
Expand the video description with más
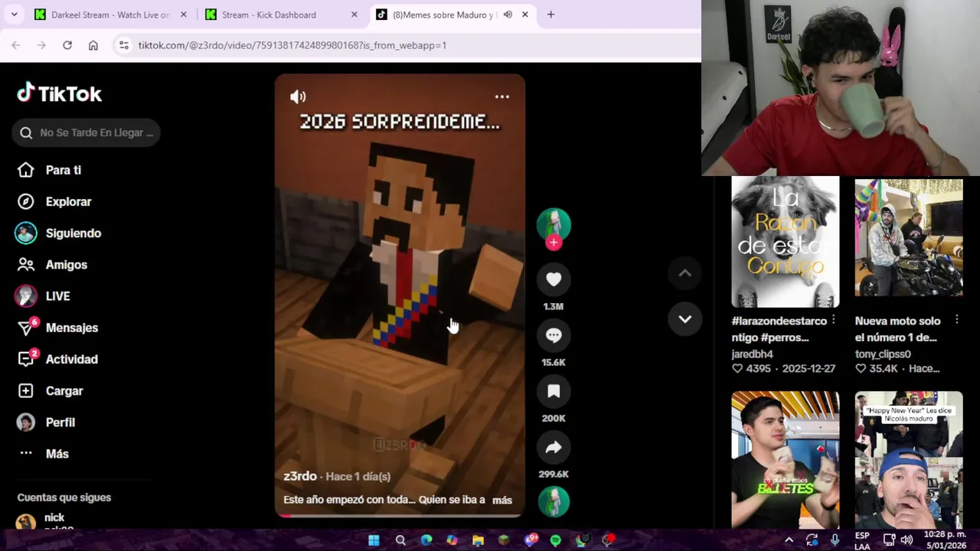(502, 500)
